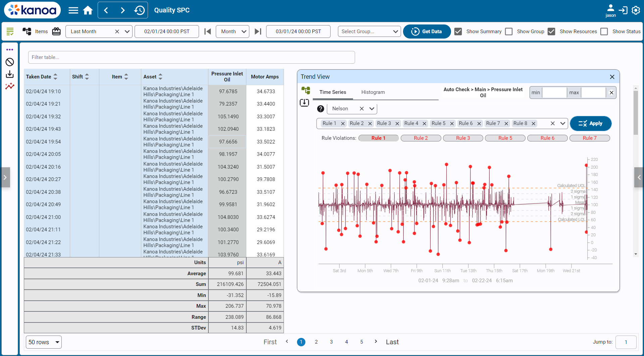This screenshot has width=644, height=356.
Task: Navigate forward with the right arrow
Action: pyautogui.click(x=122, y=10)
